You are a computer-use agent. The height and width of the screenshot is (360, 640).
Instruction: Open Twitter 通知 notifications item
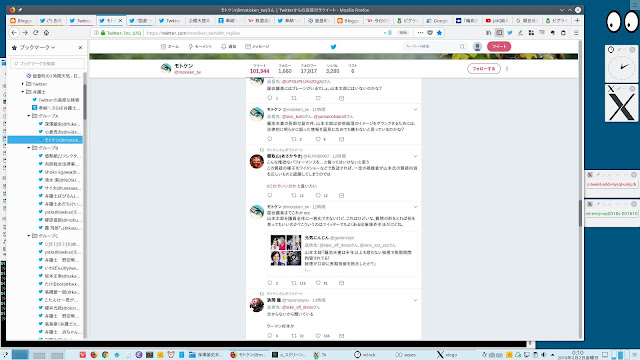[x=229, y=47]
